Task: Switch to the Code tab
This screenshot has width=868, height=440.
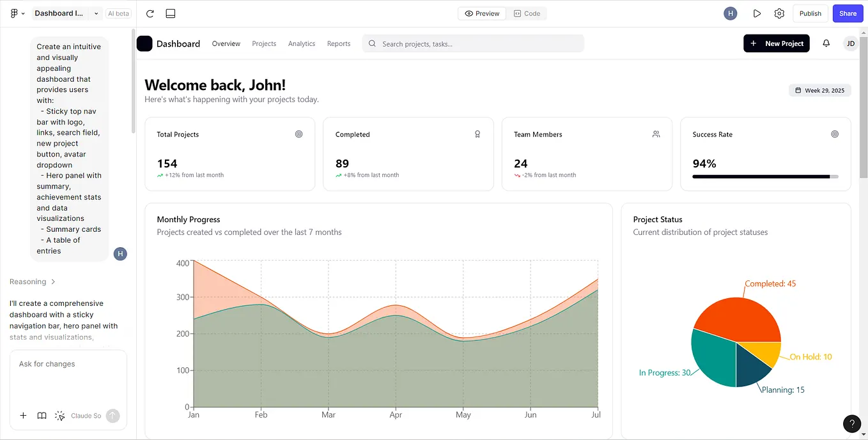Action: pos(528,13)
